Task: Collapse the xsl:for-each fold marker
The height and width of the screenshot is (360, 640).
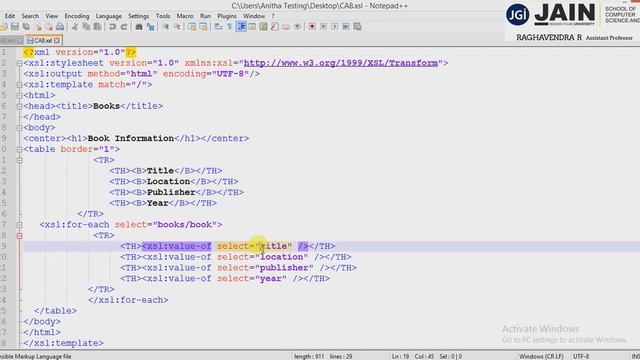Action: click(x=19, y=225)
